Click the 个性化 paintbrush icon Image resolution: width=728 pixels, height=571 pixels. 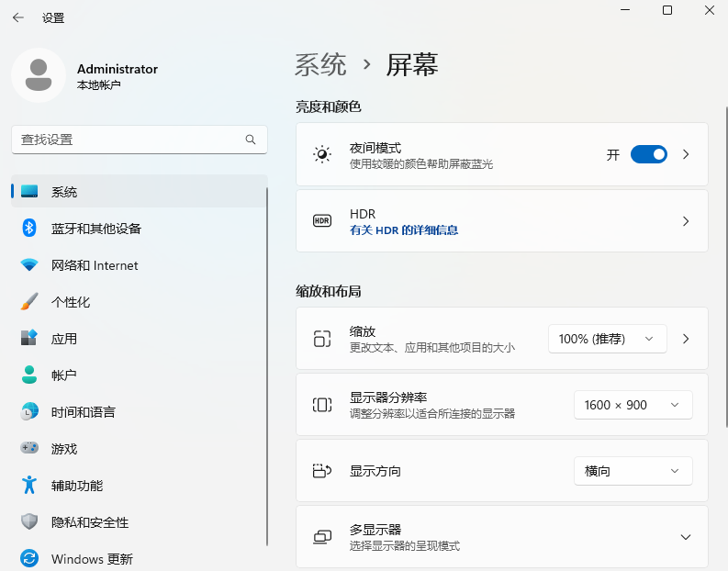pyautogui.click(x=29, y=302)
